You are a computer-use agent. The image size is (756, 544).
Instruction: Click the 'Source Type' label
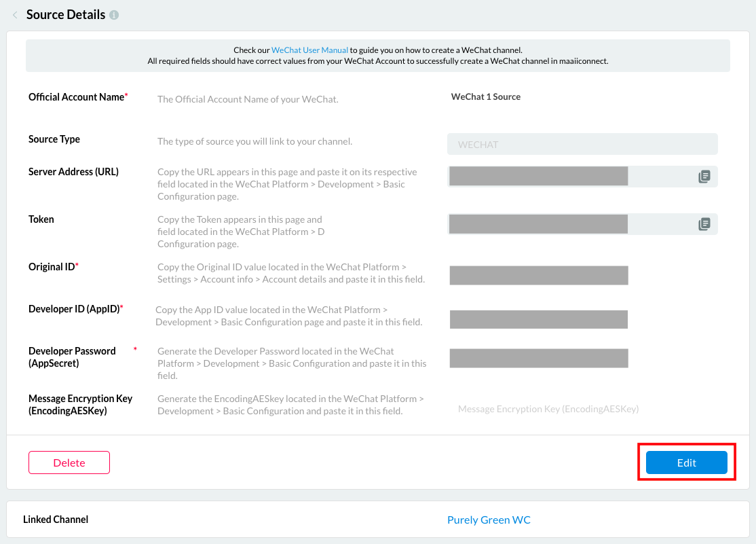(x=54, y=139)
